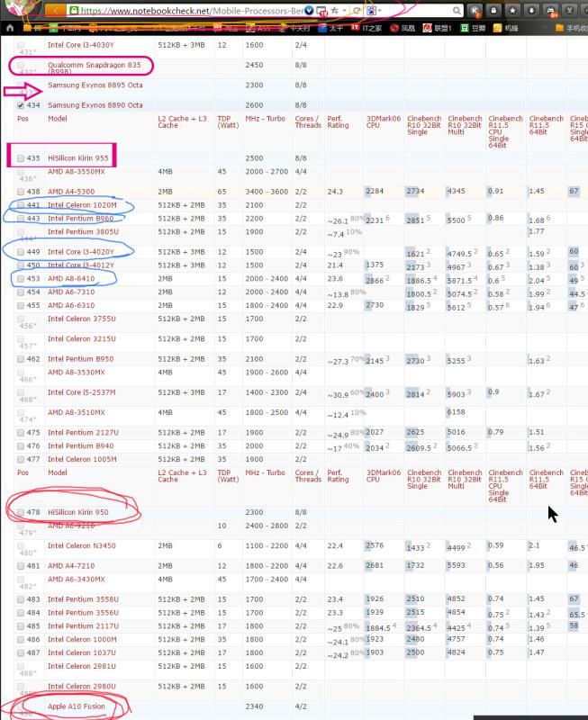Click lower 'MHz - Turbo' column header
Screen dimensions: 588x720
point(265,472)
